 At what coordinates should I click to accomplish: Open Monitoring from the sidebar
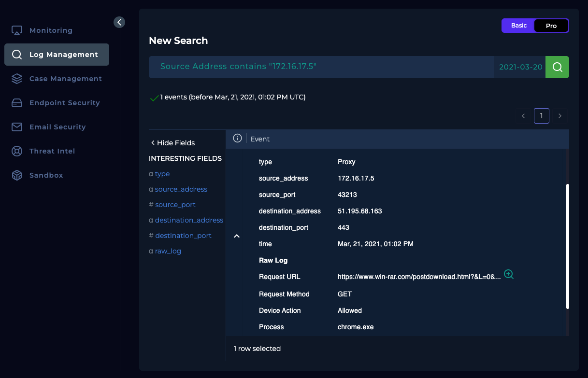coord(51,30)
